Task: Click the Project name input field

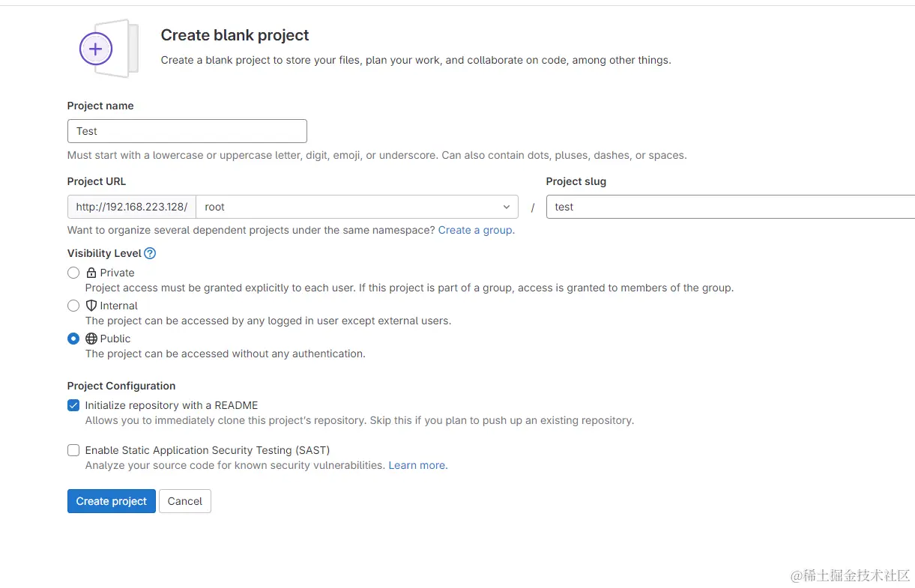Action: point(187,131)
